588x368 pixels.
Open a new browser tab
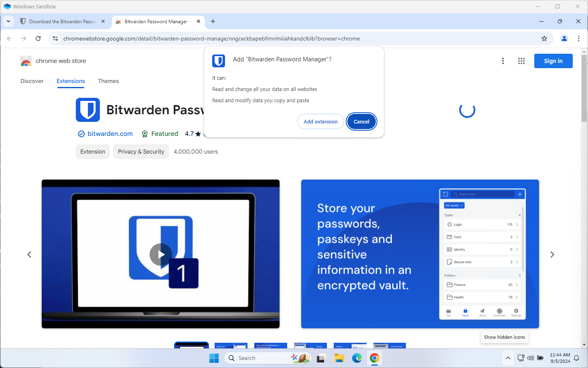coord(213,22)
